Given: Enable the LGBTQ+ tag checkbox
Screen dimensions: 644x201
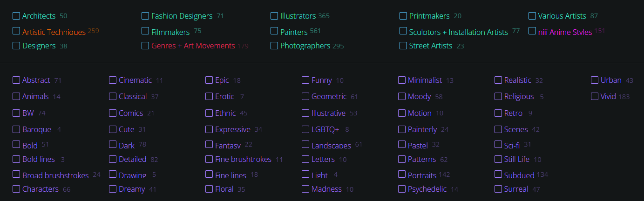Looking at the screenshot, I should (x=305, y=129).
